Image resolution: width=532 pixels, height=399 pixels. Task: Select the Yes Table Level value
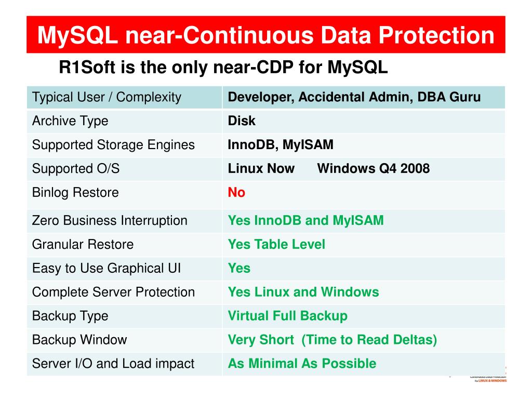pyautogui.click(x=276, y=245)
